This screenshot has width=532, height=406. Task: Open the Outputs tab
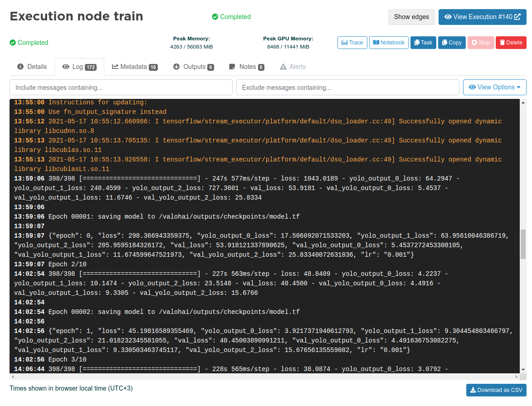point(193,67)
